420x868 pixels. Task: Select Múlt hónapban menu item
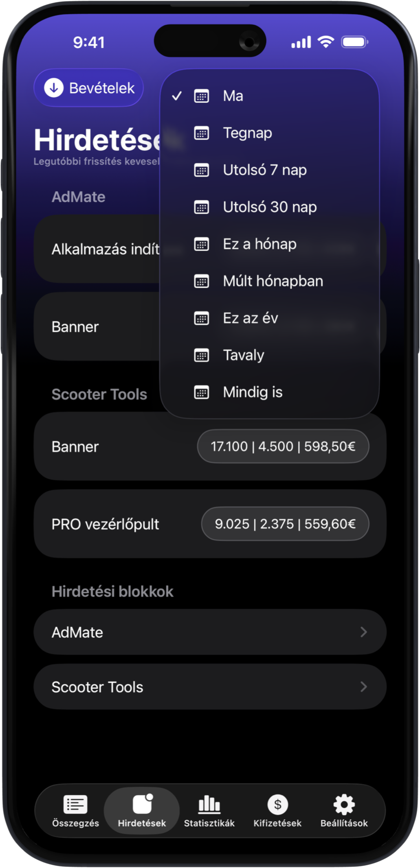[x=273, y=281]
